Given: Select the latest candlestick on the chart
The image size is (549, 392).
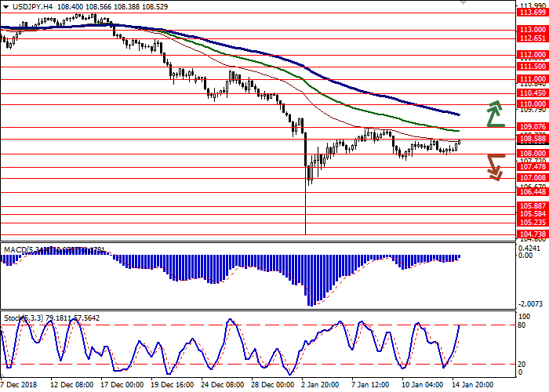Looking at the screenshot, I should [460, 142].
